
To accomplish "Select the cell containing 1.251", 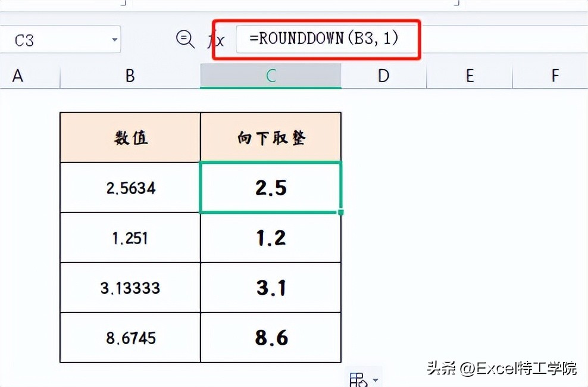I will click(130, 238).
